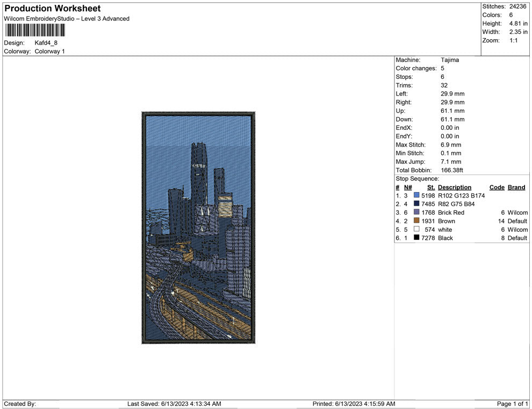Viewport: 532px width, 409px height.
Task: Click the 'Colorway 1' value
Action: 49,51
